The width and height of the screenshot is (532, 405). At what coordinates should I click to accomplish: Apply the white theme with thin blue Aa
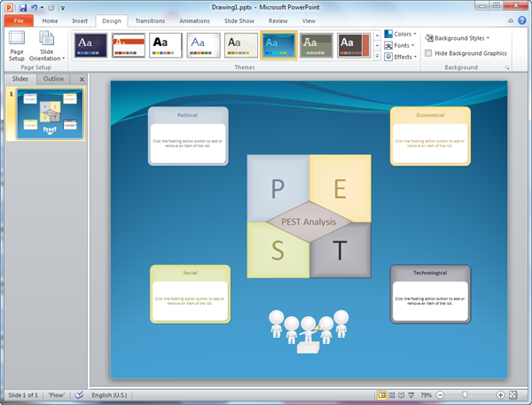pos(203,45)
